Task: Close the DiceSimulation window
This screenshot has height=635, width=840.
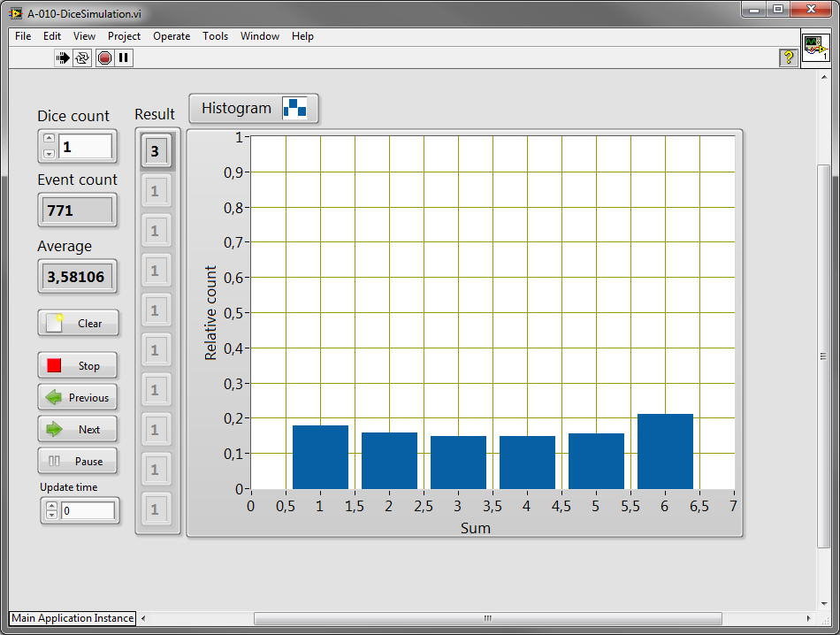Action: coord(811,9)
